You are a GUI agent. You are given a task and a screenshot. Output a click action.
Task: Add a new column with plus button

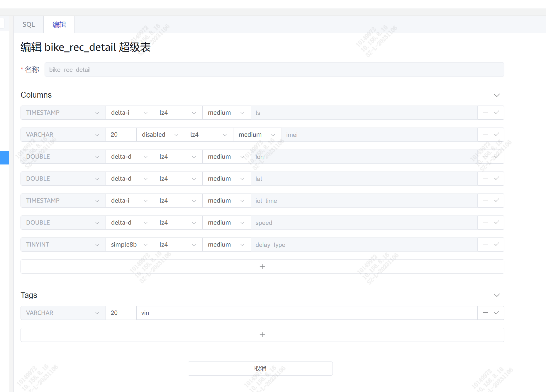(x=262, y=267)
